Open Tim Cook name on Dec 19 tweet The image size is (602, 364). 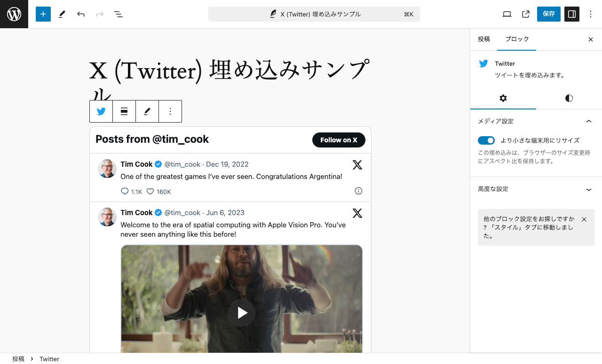click(x=136, y=164)
